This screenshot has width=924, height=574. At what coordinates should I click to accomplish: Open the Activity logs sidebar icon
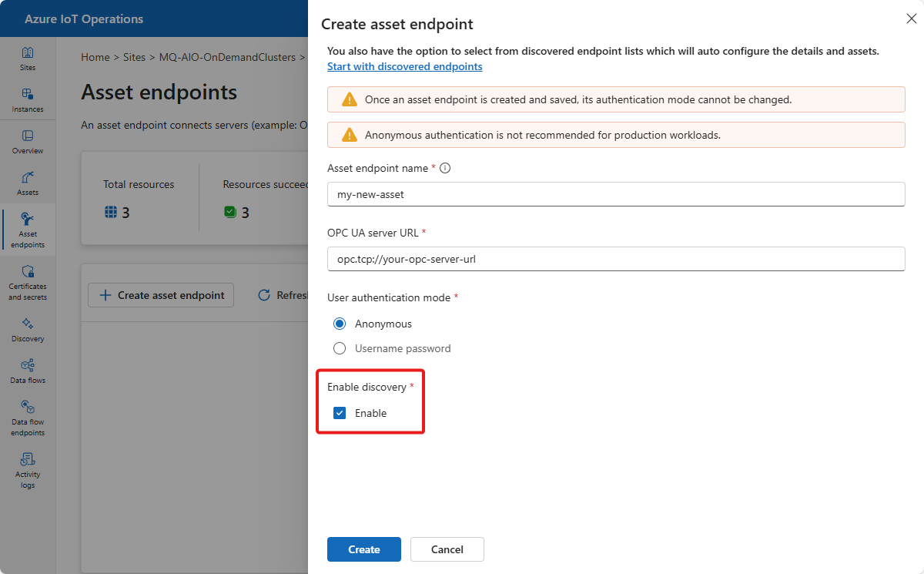coord(28,459)
